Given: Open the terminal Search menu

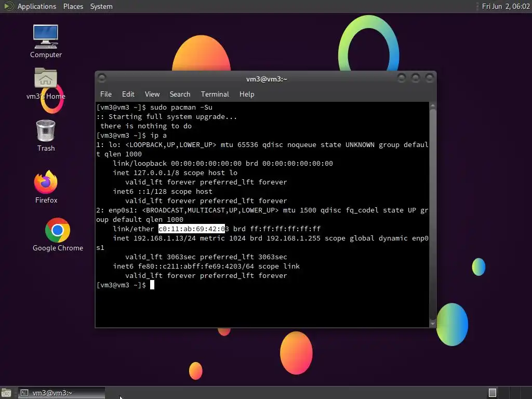Looking at the screenshot, I should (180, 95).
